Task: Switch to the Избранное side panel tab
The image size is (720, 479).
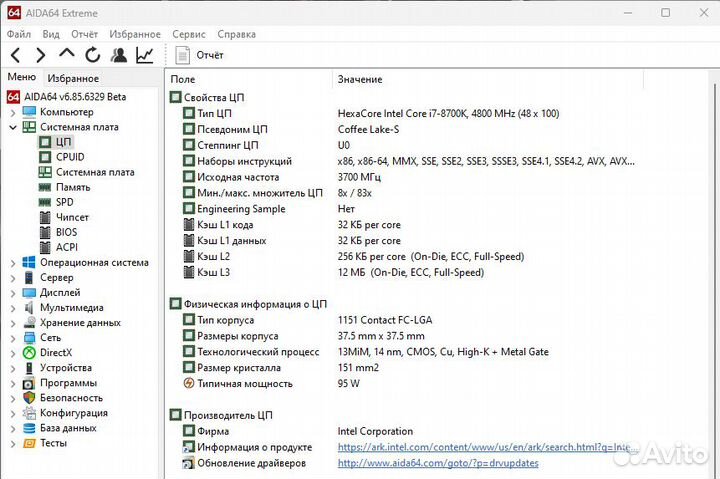Action: pyautogui.click(x=73, y=79)
